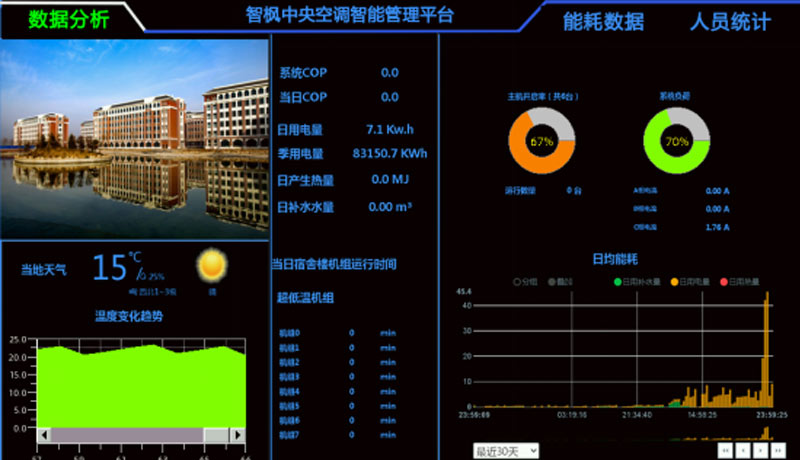The image size is (800, 460).
Task: Click the 当地天气 label
Action: pos(43,270)
